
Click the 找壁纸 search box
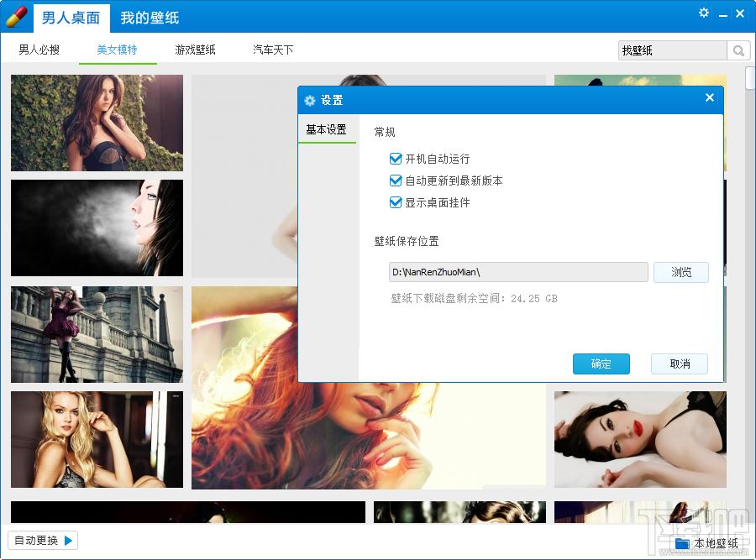click(x=672, y=51)
